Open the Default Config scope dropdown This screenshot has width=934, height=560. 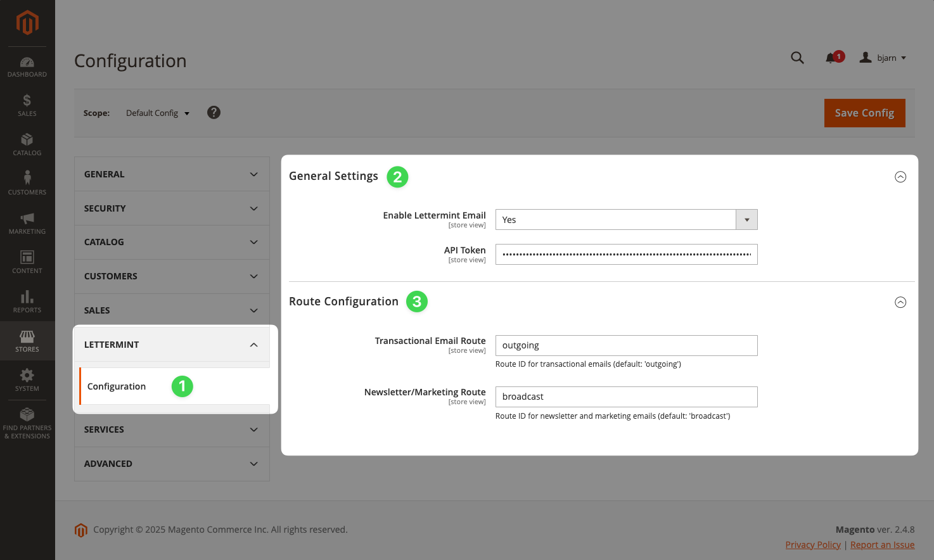(158, 113)
